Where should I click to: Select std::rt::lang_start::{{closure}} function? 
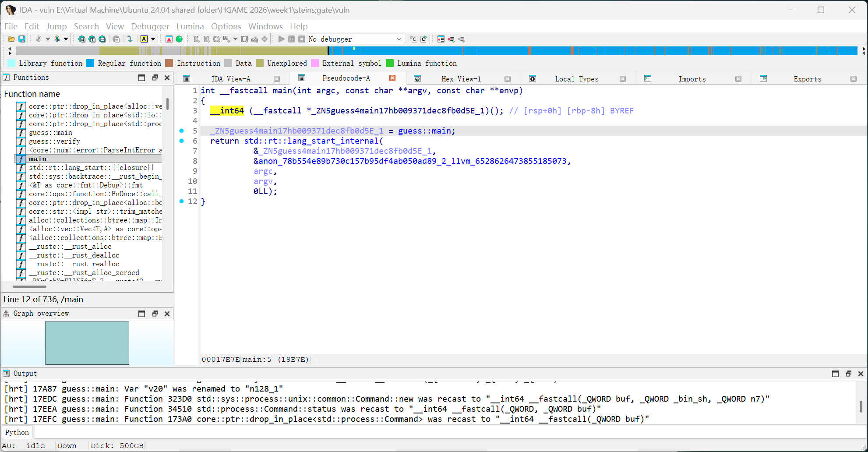[92, 167]
